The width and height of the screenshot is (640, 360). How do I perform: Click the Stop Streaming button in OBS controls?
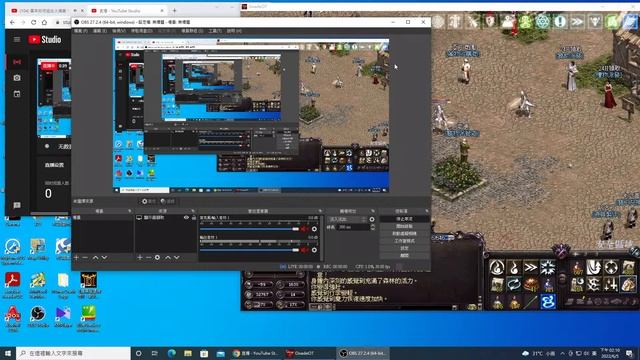click(404, 219)
